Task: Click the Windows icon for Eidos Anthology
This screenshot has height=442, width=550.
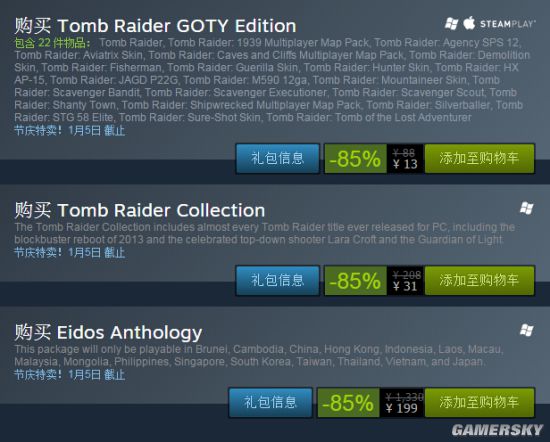Action: point(526,330)
